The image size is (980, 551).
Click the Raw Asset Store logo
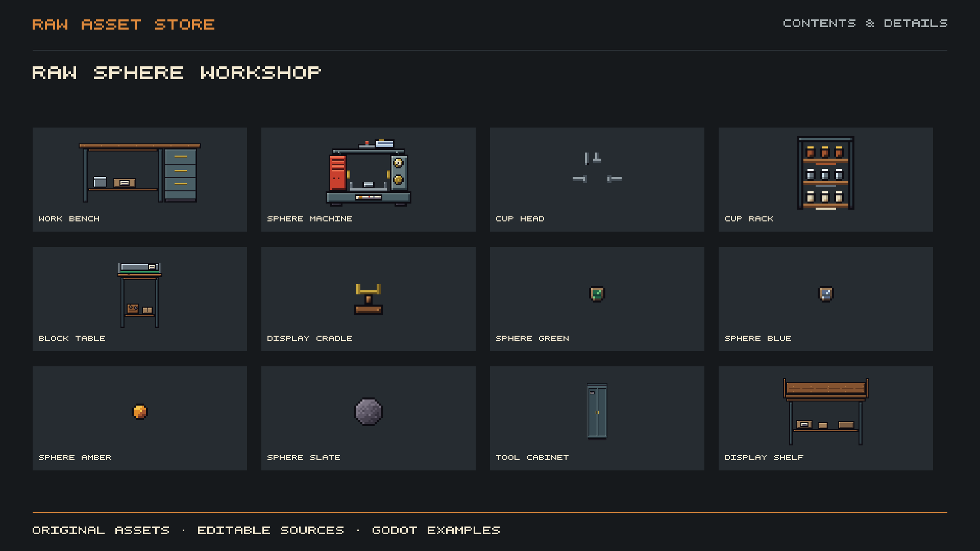coord(124,24)
